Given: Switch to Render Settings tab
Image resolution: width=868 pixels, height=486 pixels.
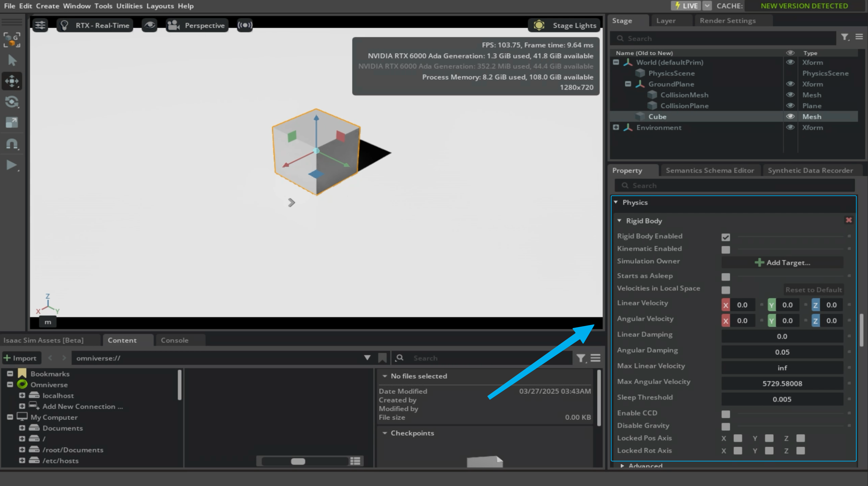Looking at the screenshot, I should 727,21.
